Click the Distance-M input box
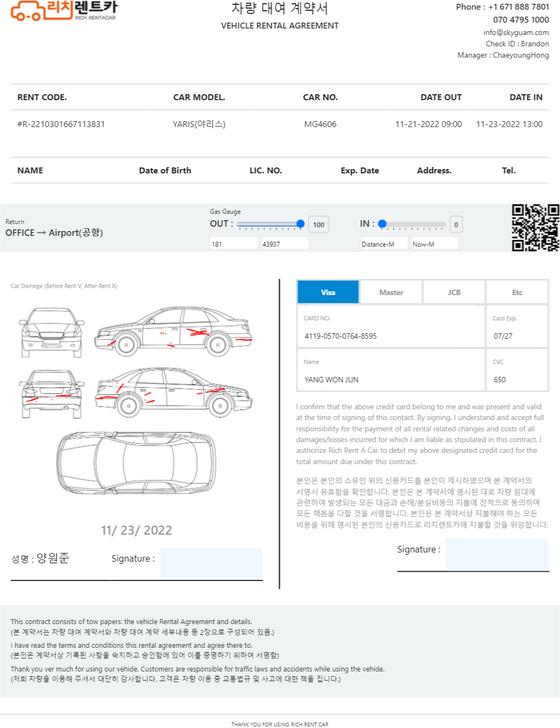 coord(384,244)
